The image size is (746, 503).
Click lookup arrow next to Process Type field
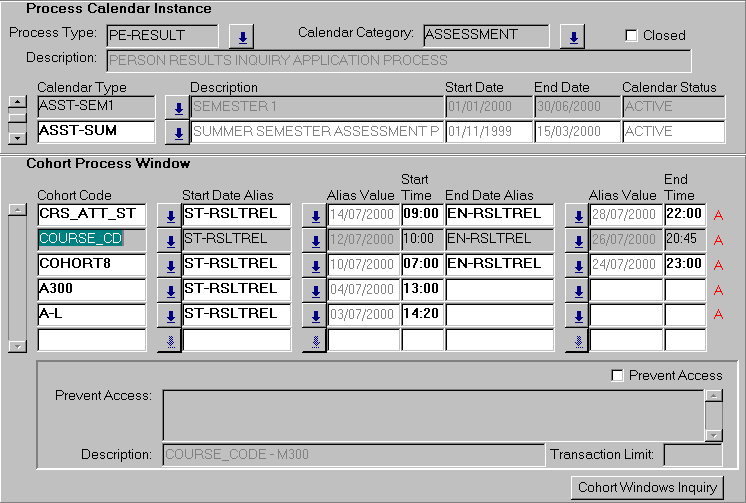[242, 38]
